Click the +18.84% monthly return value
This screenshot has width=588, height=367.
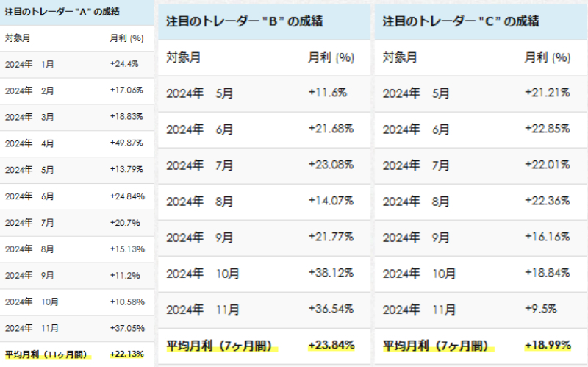pyautogui.click(x=547, y=273)
